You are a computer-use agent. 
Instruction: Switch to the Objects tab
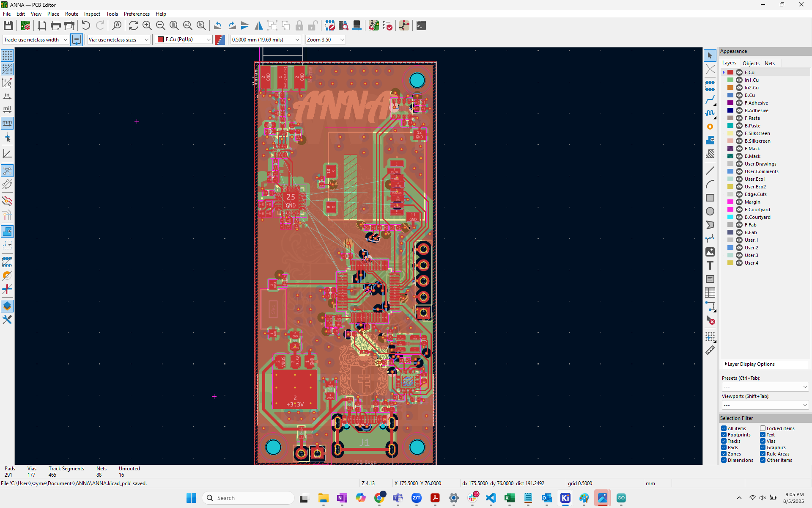pyautogui.click(x=751, y=63)
